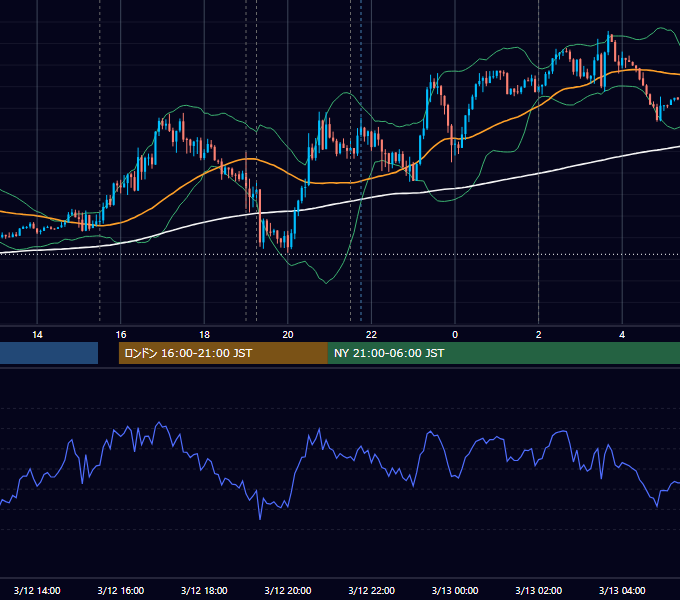Click the 3/12 16:00 date label
Image resolution: width=680 pixels, height=600 pixels.
pyautogui.click(x=121, y=590)
